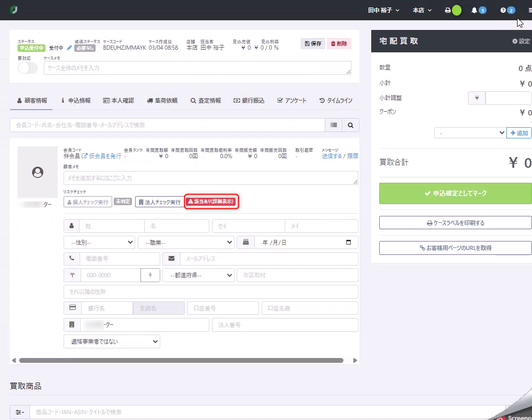The image size is (532, 420).
Task: Focus the 顧客メモ text area
Action: tap(210, 178)
